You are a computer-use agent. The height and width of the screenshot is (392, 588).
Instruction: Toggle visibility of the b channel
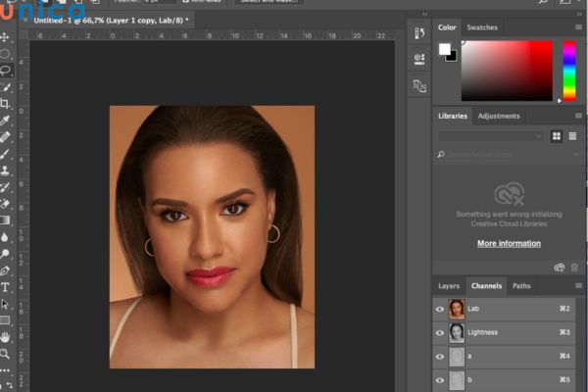click(440, 379)
